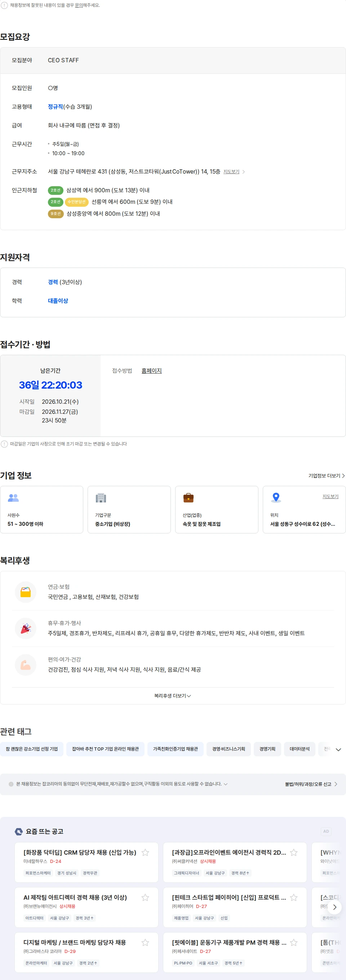Open 지도보기 in the 위치 card
Image resolution: width=346 pixels, height=980 pixels.
[x=331, y=496]
